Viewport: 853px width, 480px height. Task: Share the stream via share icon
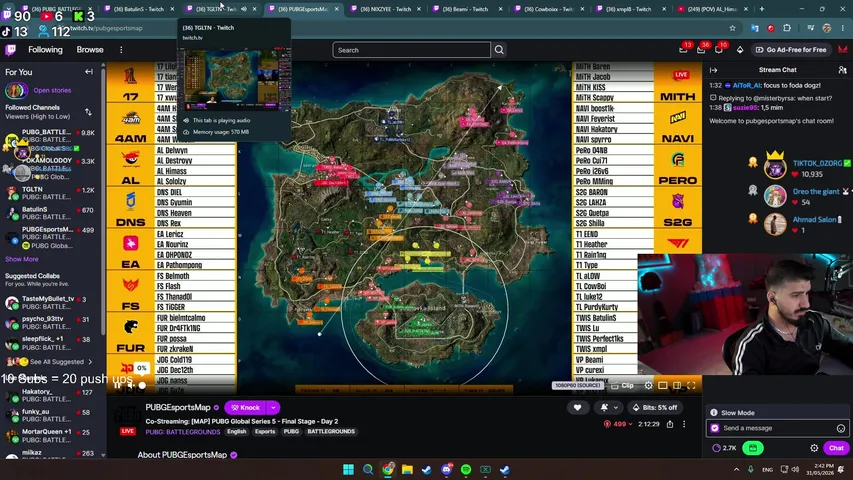click(670, 424)
